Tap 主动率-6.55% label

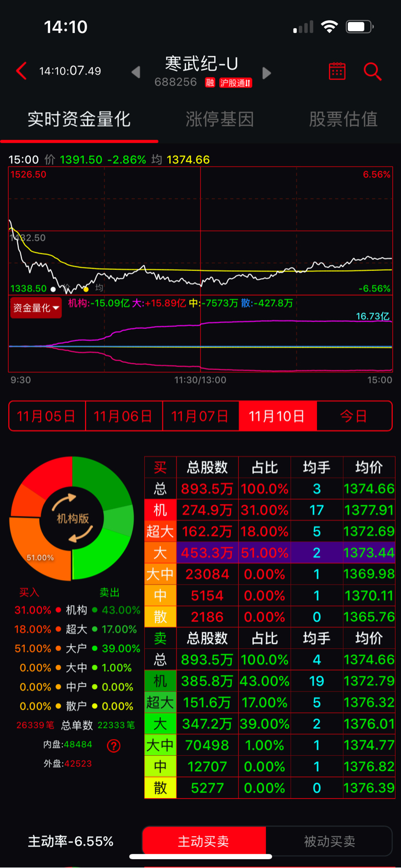[x=70, y=841]
